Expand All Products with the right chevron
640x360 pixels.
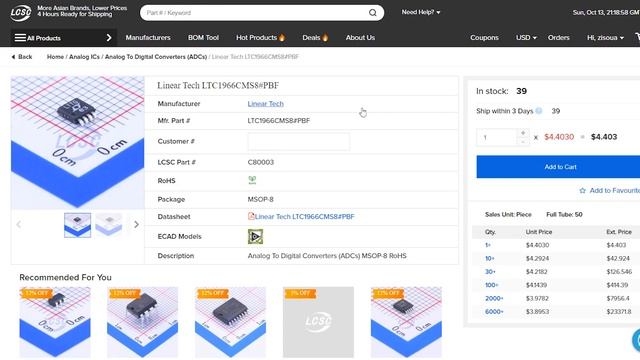tap(109, 38)
